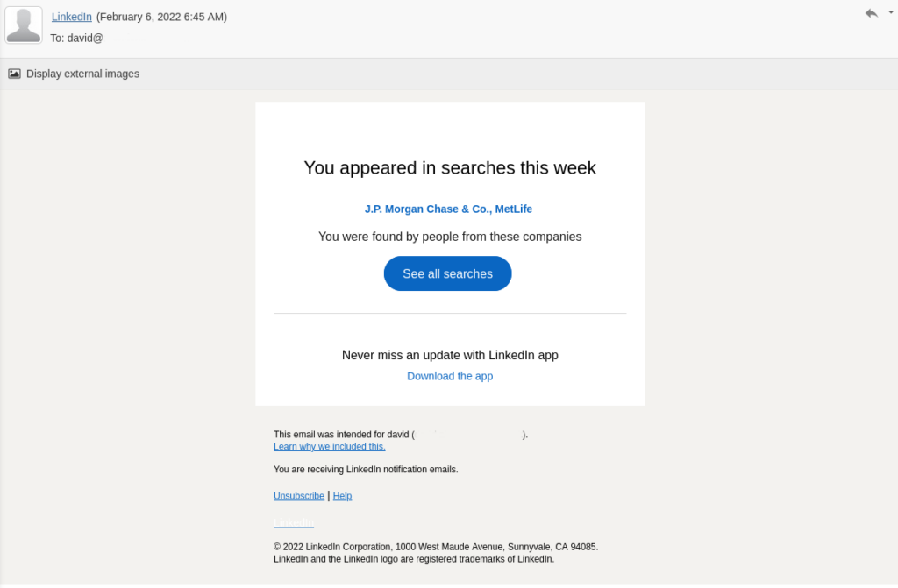
Task: Click the Unsubscribe link
Action: [x=299, y=496]
